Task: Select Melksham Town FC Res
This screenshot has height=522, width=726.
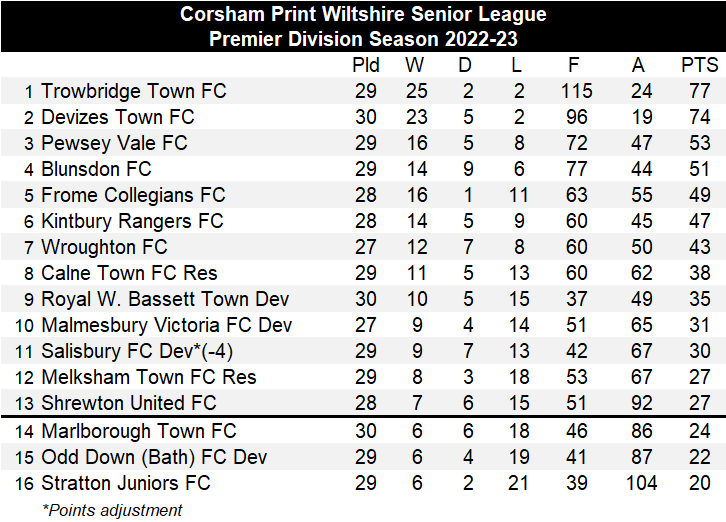Action: click(x=148, y=377)
